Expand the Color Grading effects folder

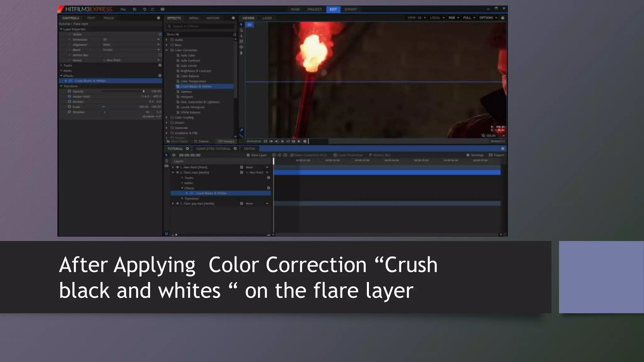[167, 118]
